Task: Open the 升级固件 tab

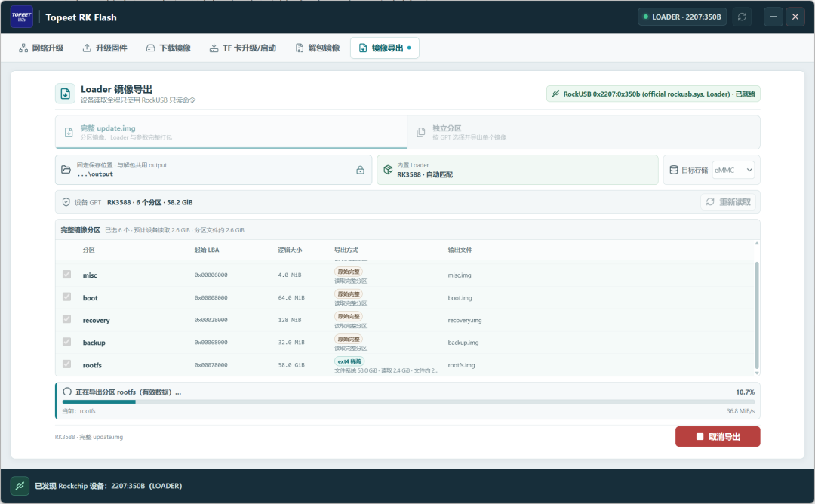Action: coord(105,48)
